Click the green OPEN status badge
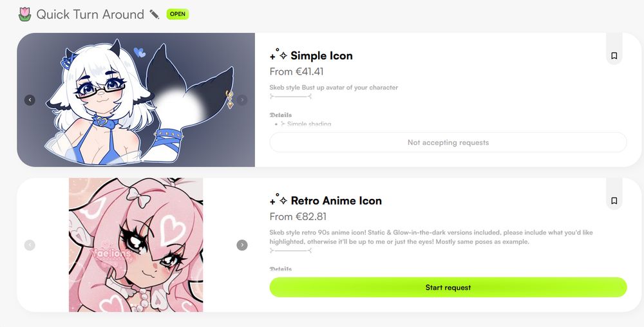The height and width of the screenshot is (327, 644). click(x=178, y=14)
